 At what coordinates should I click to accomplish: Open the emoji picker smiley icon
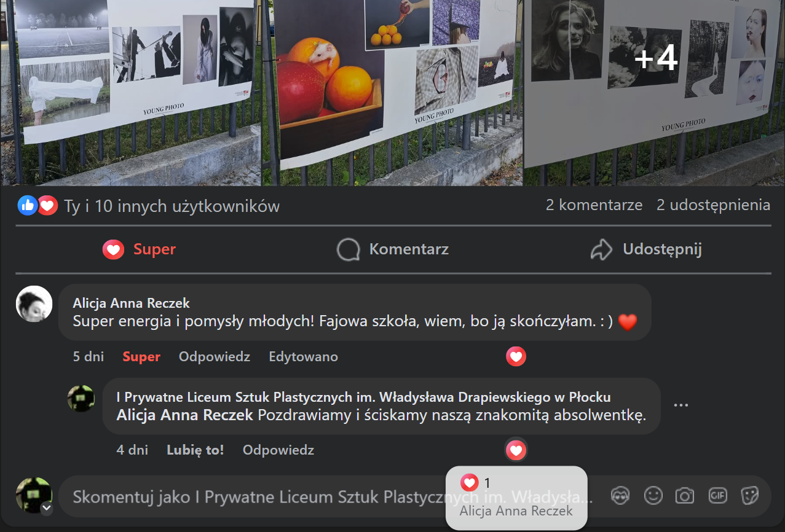tap(653, 496)
